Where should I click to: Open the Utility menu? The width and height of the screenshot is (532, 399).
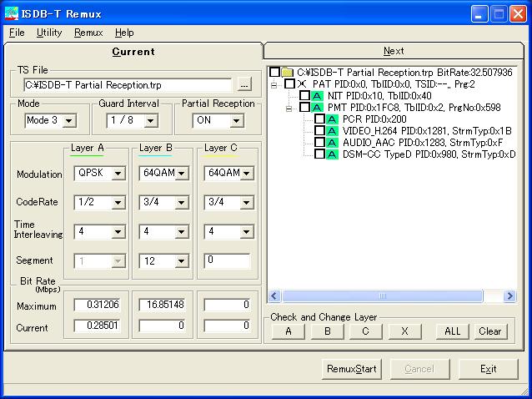(x=49, y=33)
